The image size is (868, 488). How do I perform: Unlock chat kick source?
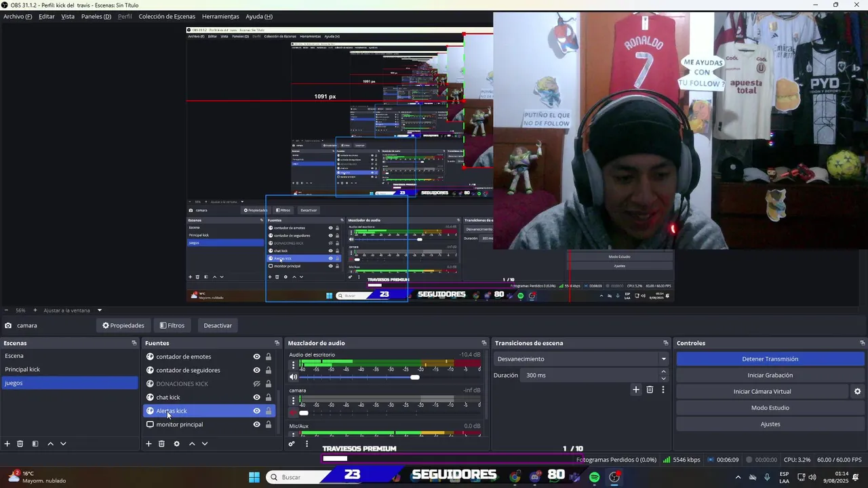[269, 397]
